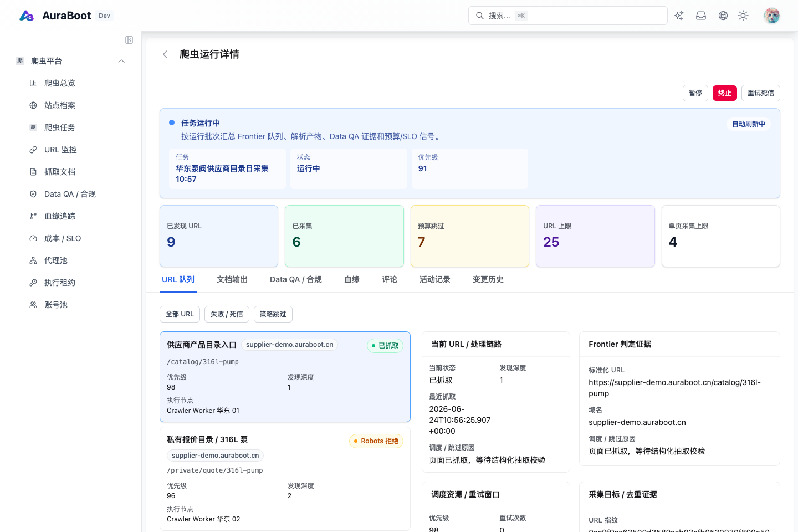Switch to the 文档输出 tab
This screenshot has width=798, height=532.
232,279
